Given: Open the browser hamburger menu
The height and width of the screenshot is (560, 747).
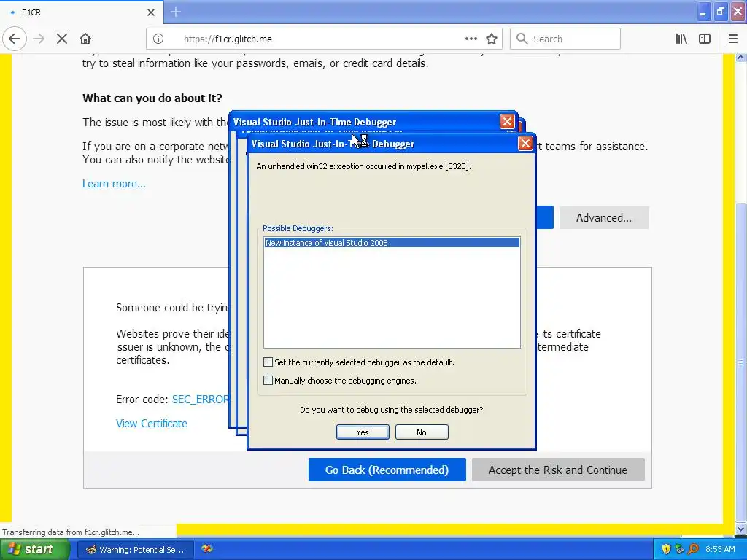Looking at the screenshot, I should tap(733, 39).
